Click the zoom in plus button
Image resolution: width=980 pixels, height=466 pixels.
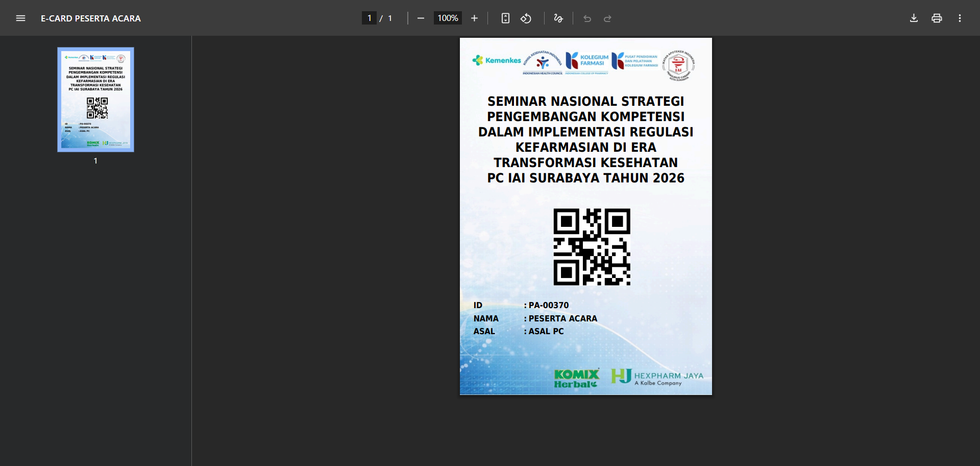point(474,18)
